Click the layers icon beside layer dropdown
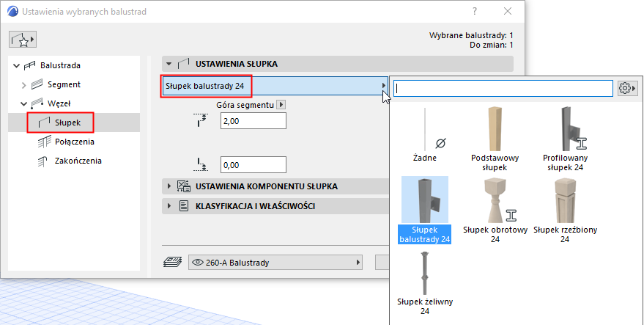644x325 pixels. coord(172,263)
